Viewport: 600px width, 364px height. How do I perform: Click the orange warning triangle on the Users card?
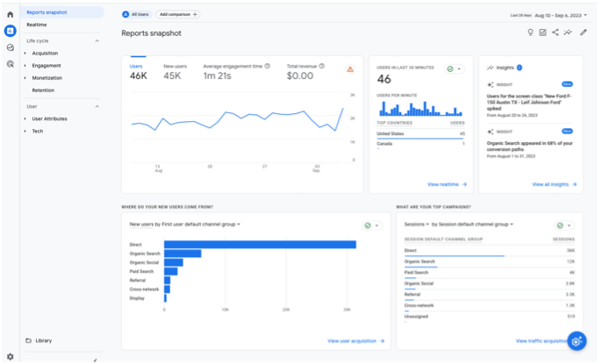click(350, 68)
